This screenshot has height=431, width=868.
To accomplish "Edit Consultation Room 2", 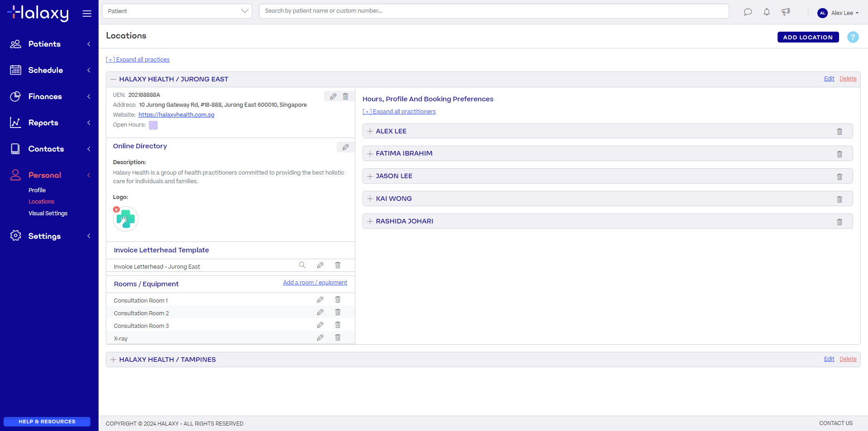I will tap(320, 312).
